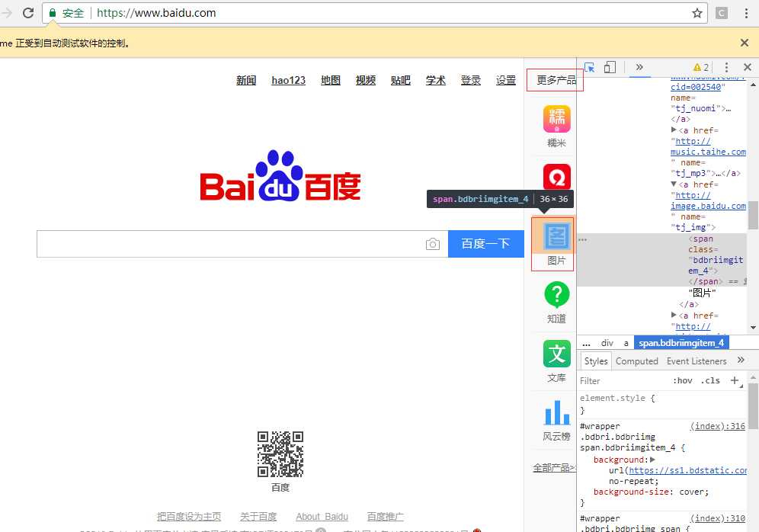Select span.bdbriimgitem_4 breadcrumb item
The image size is (759, 532).
coord(681,343)
